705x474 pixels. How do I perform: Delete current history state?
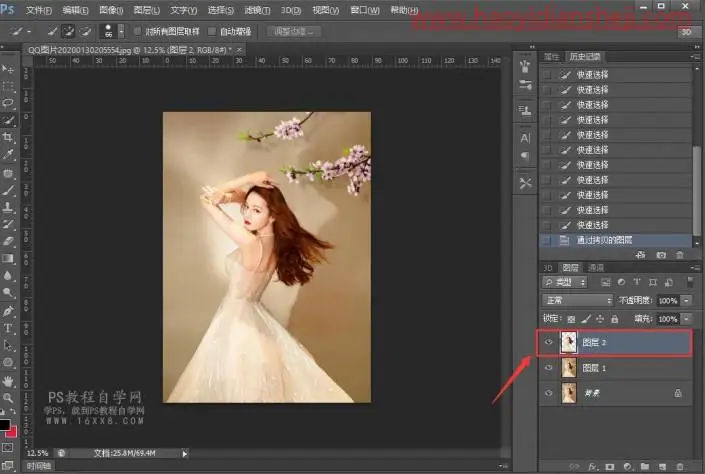point(680,255)
